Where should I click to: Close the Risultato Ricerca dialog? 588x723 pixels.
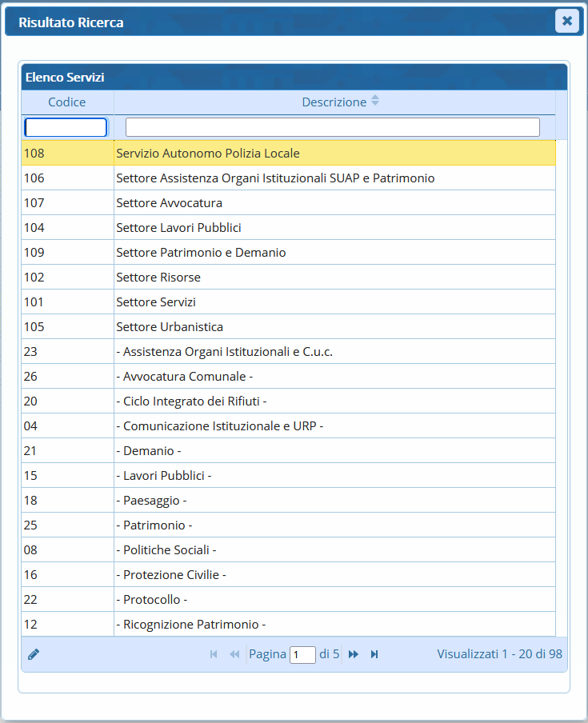pyautogui.click(x=566, y=21)
